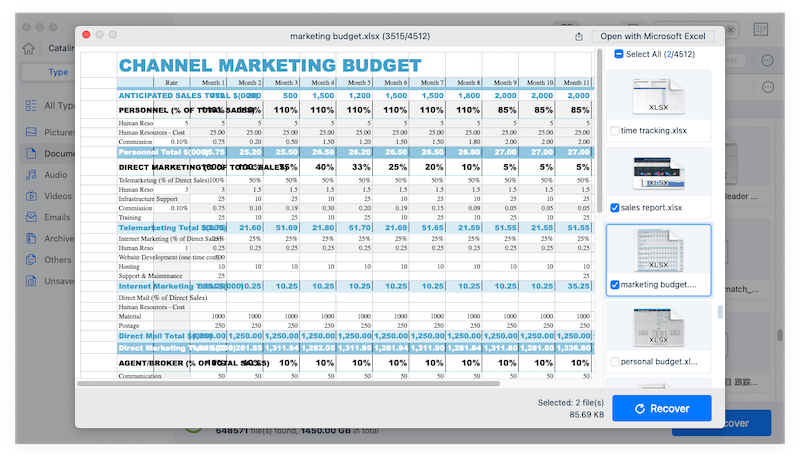Check the time tracking.xlsx checkbox

click(x=615, y=131)
